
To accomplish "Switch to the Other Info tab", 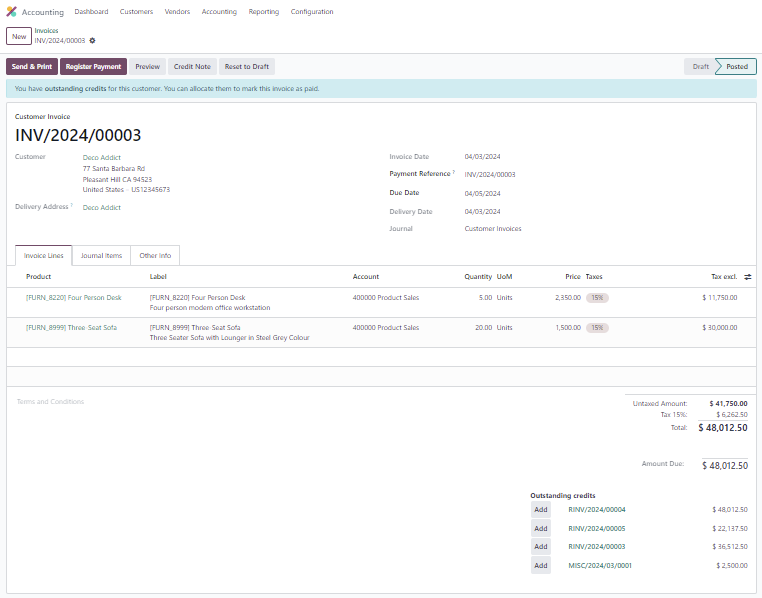I will click(x=155, y=256).
